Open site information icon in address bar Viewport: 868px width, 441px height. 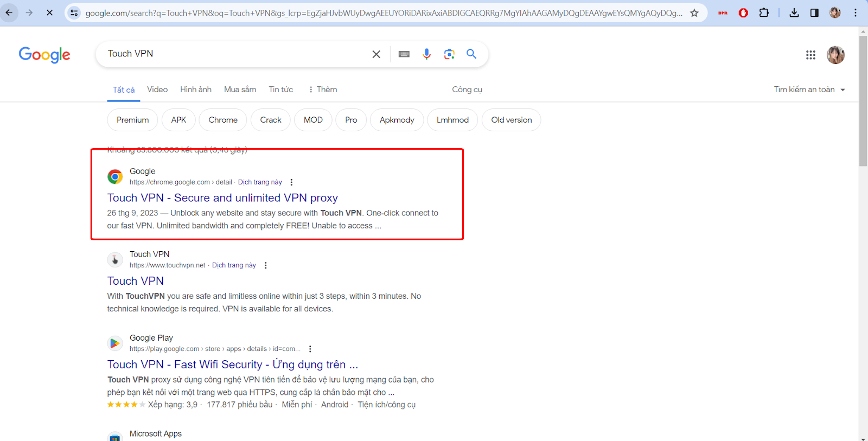click(x=74, y=12)
